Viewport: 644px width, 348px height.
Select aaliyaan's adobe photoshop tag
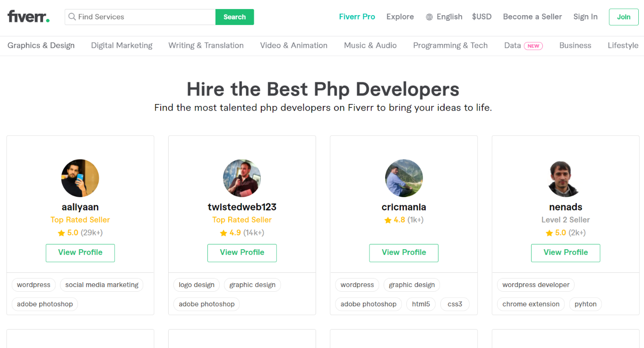(45, 304)
